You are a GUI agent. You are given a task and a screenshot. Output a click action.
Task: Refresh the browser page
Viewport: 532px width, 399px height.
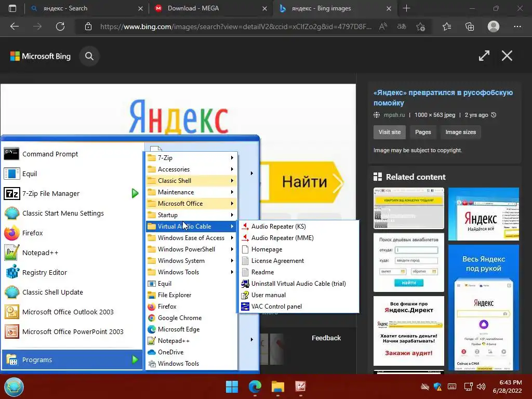tap(60, 26)
